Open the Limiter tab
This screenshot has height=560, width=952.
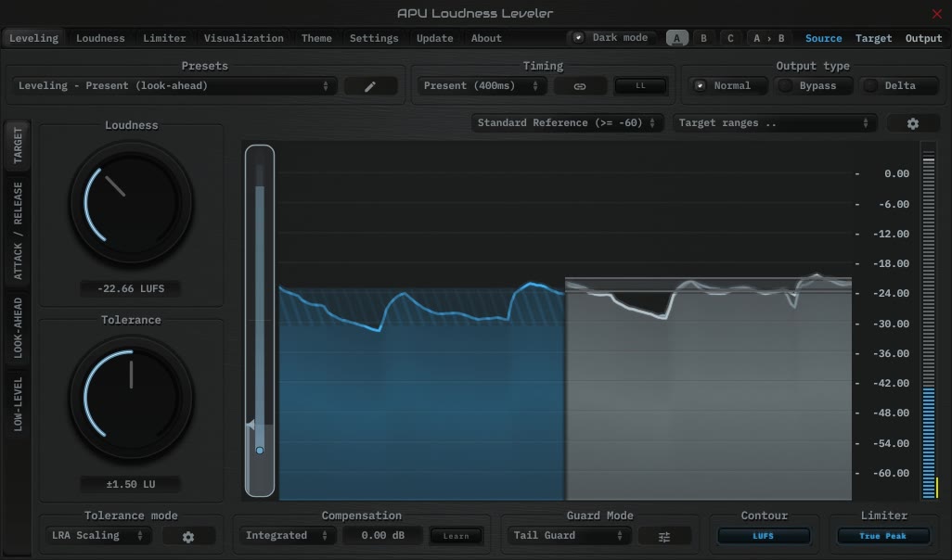164,38
